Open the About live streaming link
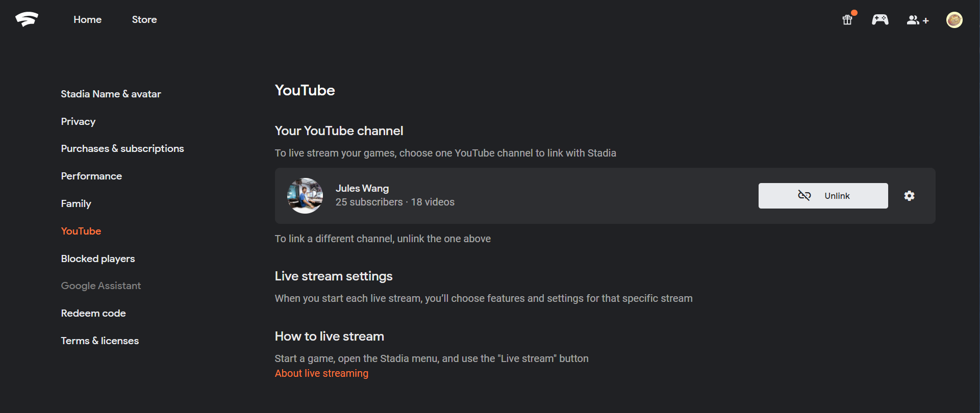The height and width of the screenshot is (413, 980). [321, 373]
